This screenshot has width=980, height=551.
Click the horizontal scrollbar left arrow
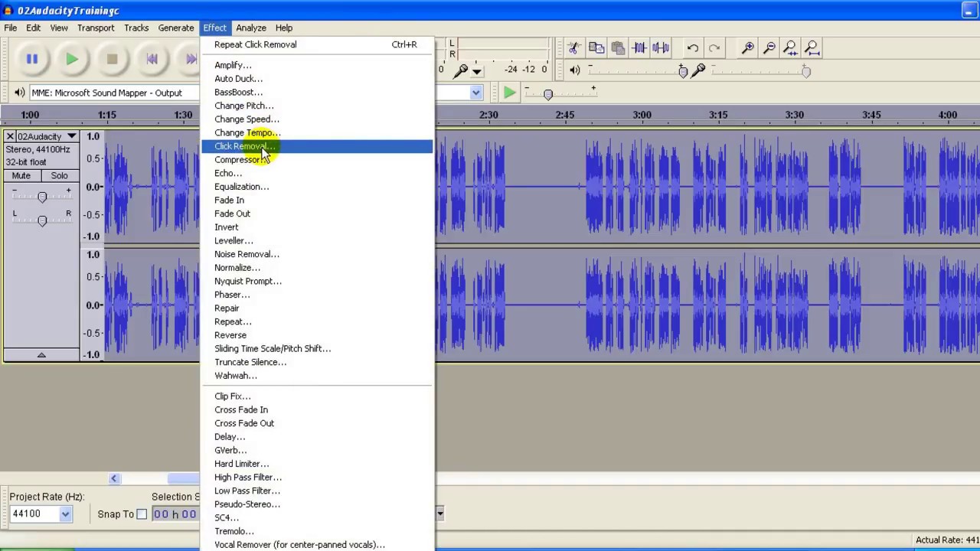pyautogui.click(x=113, y=478)
